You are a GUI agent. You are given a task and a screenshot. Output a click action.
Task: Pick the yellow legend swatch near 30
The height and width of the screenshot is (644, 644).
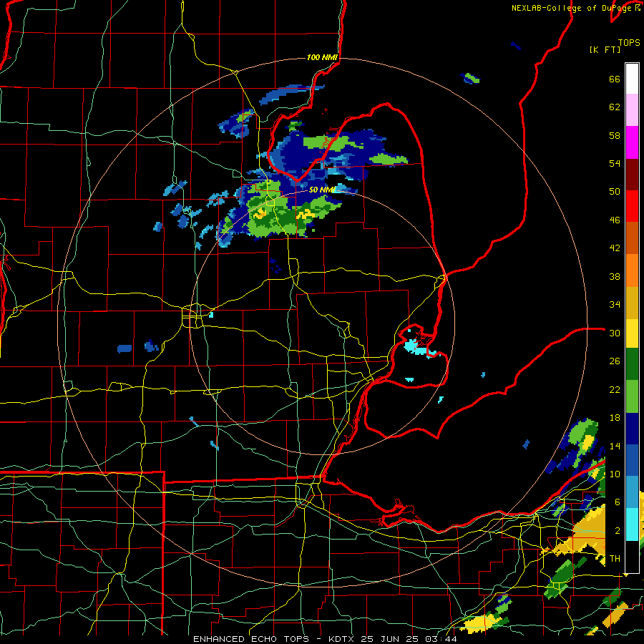click(632, 333)
